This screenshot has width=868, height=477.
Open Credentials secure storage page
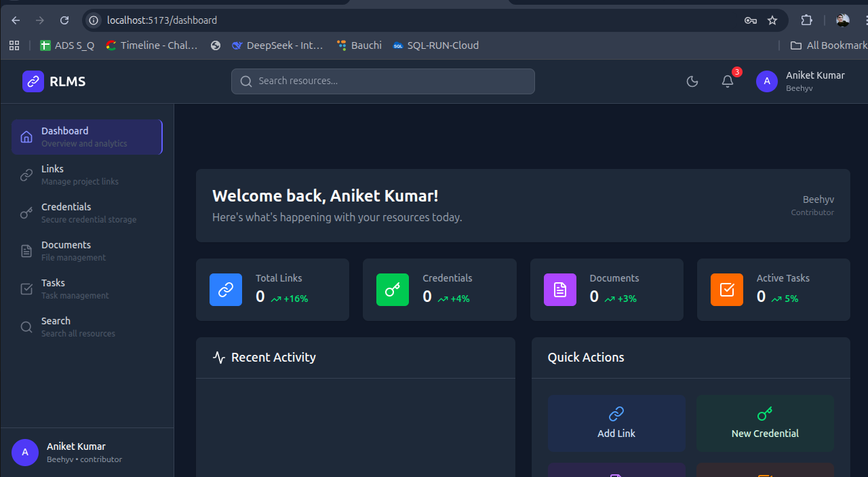coord(87,212)
